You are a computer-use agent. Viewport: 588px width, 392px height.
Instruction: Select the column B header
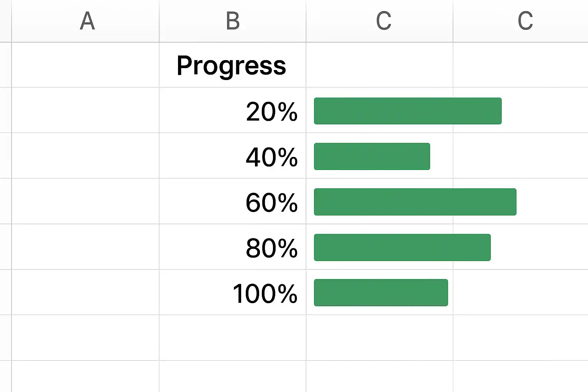[232, 21]
